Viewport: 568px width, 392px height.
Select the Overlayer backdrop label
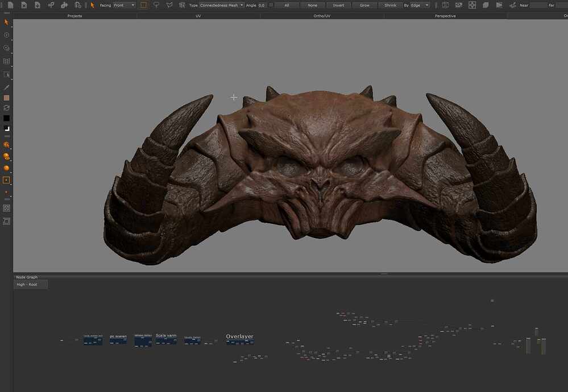[x=239, y=336]
